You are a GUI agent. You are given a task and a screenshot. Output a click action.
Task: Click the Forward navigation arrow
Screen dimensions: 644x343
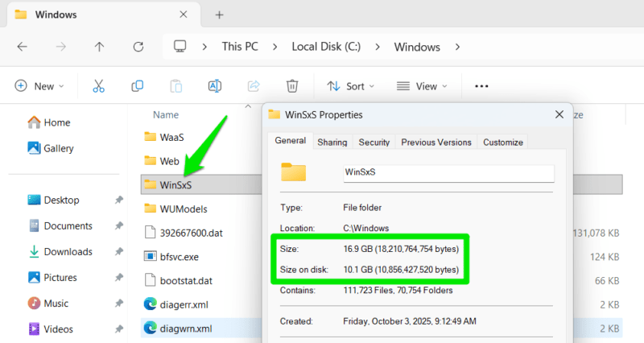point(61,47)
